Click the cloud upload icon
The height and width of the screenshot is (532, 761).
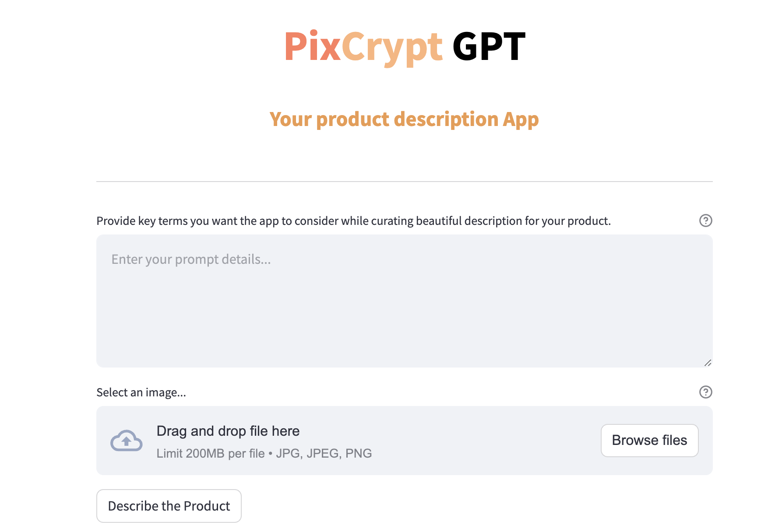[x=126, y=441]
